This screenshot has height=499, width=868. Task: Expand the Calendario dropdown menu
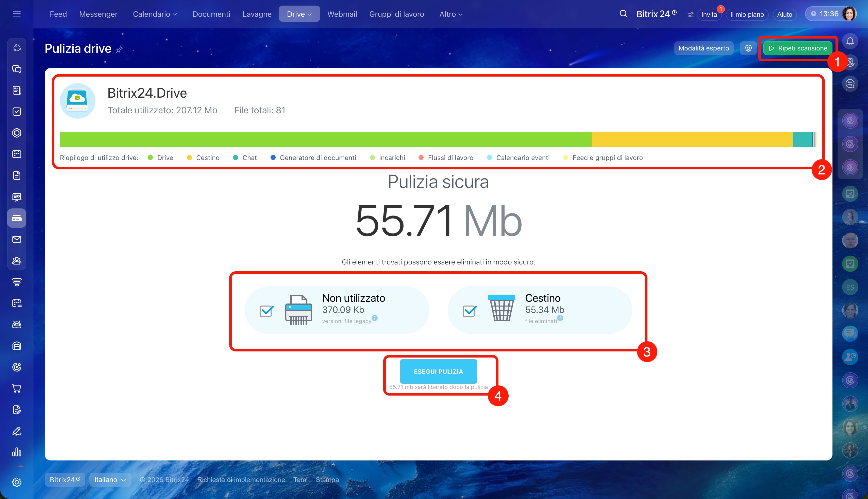pyautogui.click(x=155, y=14)
